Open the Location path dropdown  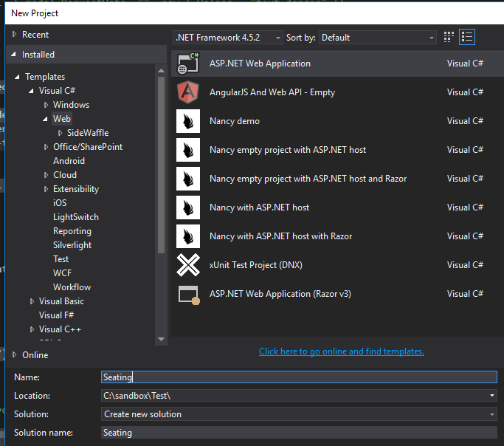tap(491, 396)
